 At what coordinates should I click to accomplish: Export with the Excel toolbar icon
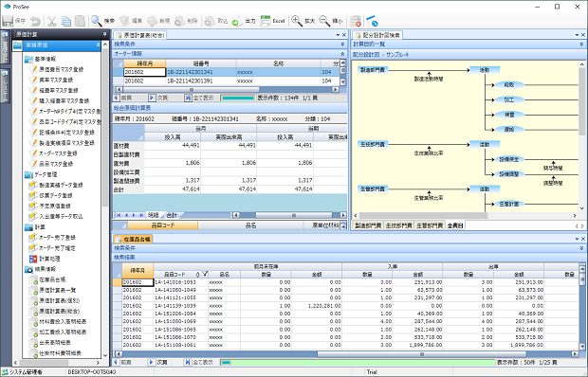coord(266,21)
